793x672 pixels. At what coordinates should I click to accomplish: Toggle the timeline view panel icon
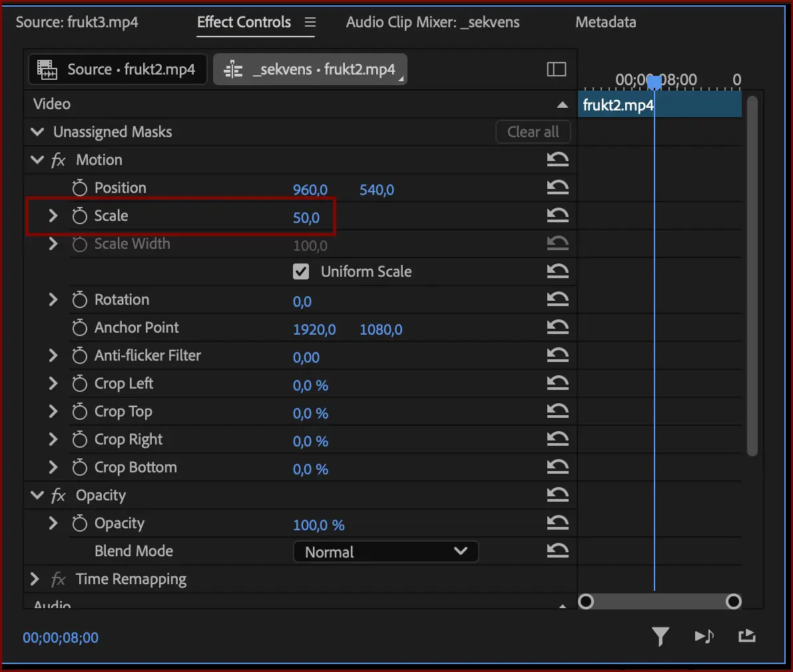click(557, 69)
